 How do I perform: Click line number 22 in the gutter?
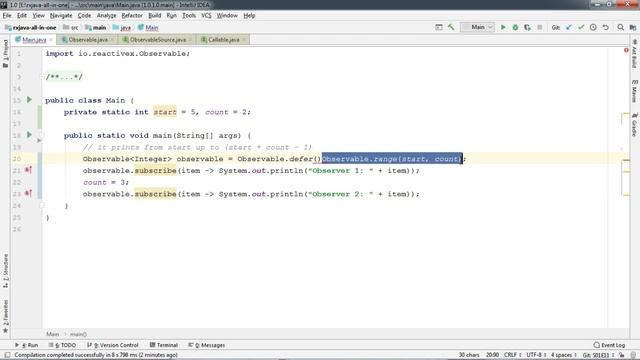[16, 182]
